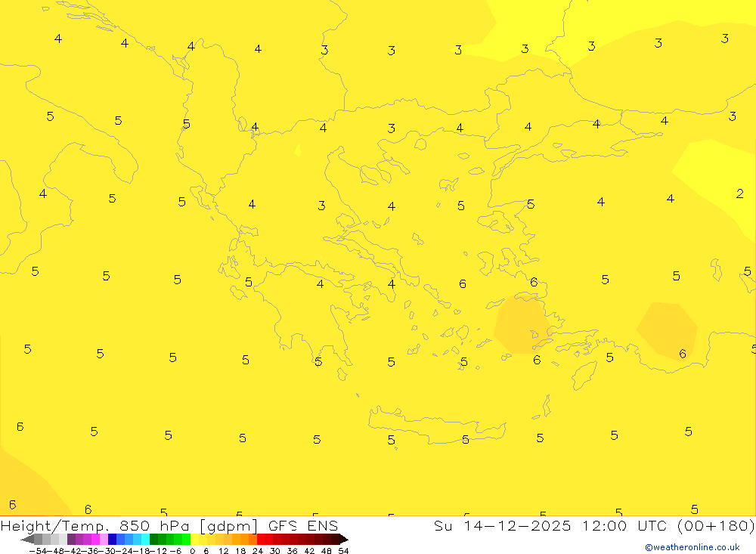Screen dimensions: 756x554
Task: Click the legend value '-54'
Action: 38,551
